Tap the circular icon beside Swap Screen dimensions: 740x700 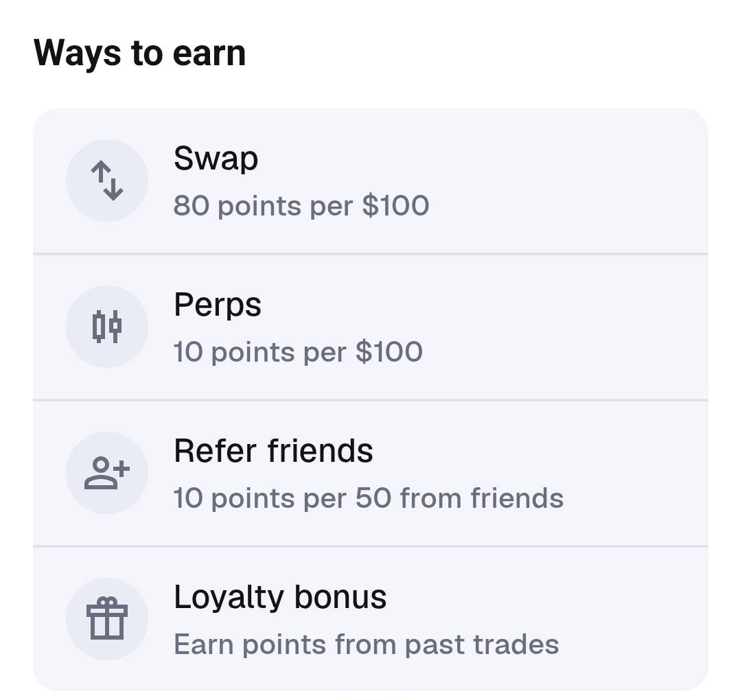pyautogui.click(x=107, y=180)
